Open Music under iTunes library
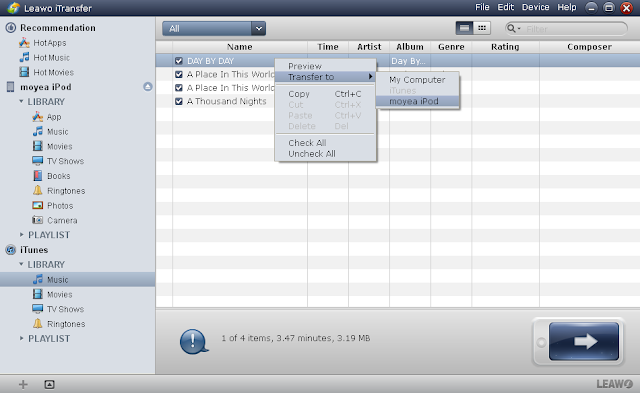640x393 pixels. click(x=57, y=280)
